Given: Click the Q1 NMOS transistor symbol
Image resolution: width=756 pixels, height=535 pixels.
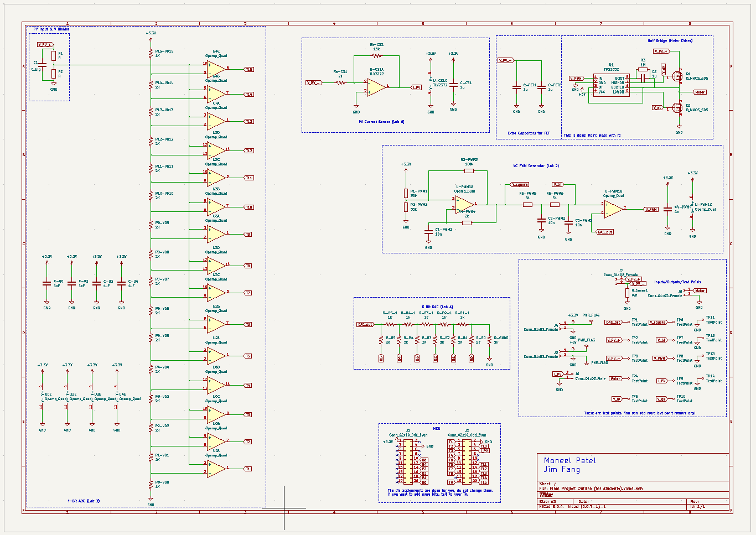Looking at the screenshot, I should (677, 76).
